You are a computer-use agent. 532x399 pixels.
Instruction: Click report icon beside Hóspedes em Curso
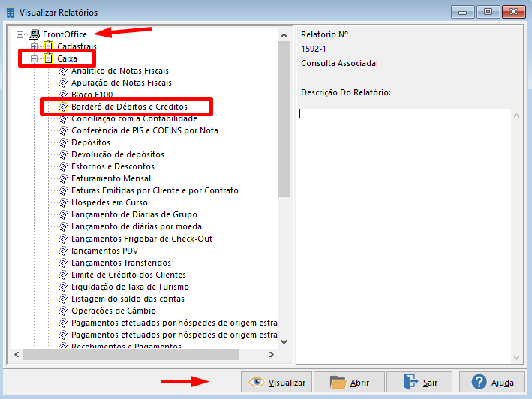pos(63,202)
